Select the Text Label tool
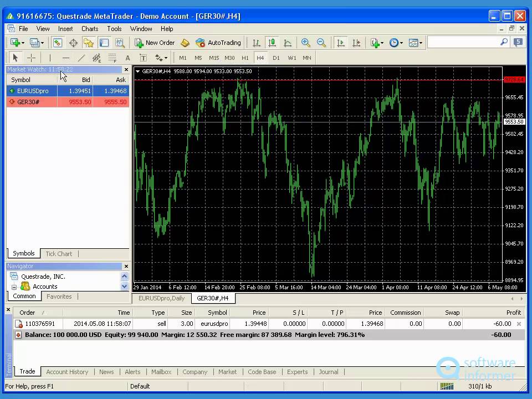 [143, 58]
